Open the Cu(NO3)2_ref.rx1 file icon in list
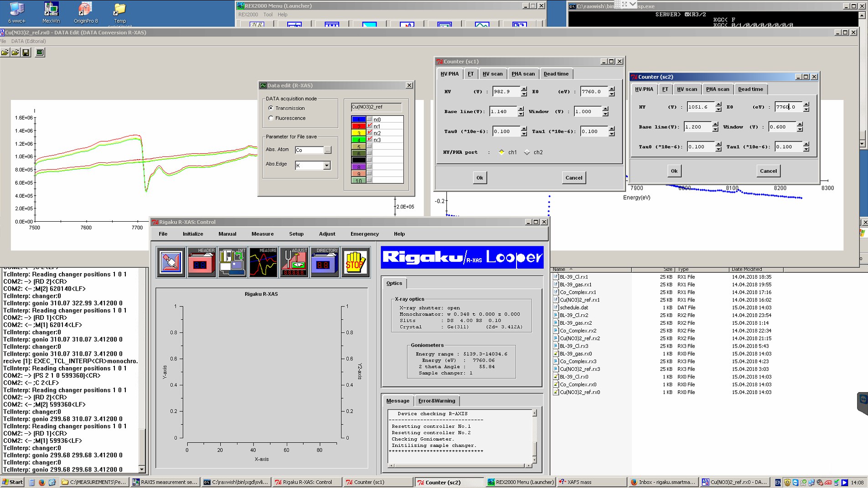The width and height of the screenshot is (868, 488). click(556, 300)
